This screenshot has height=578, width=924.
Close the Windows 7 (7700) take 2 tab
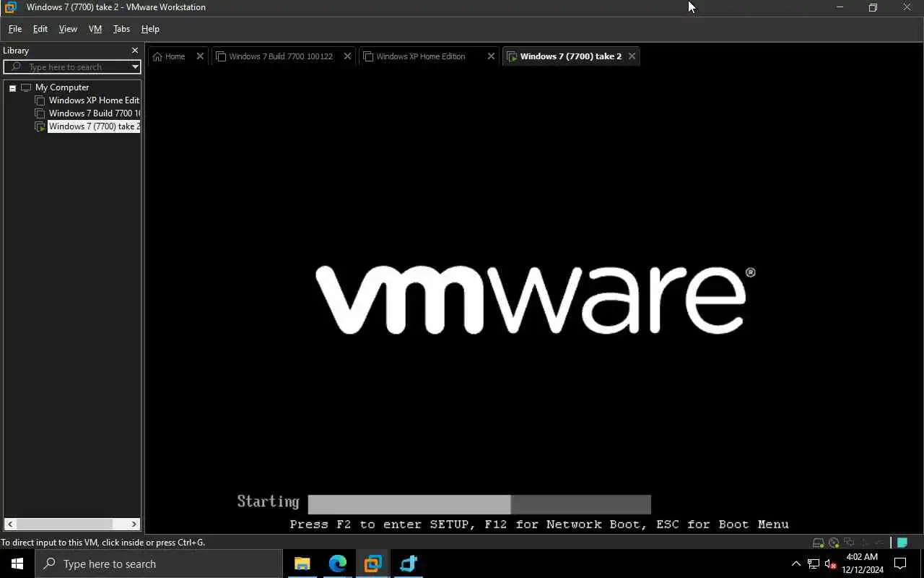[632, 56]
